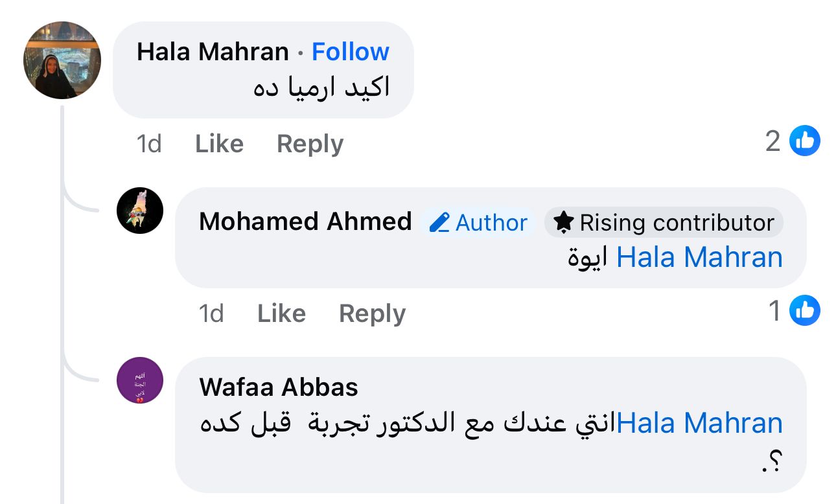Open Mohamed Ahmed's profile picture
Screen dimensions: 836x504
pos(140,211)
